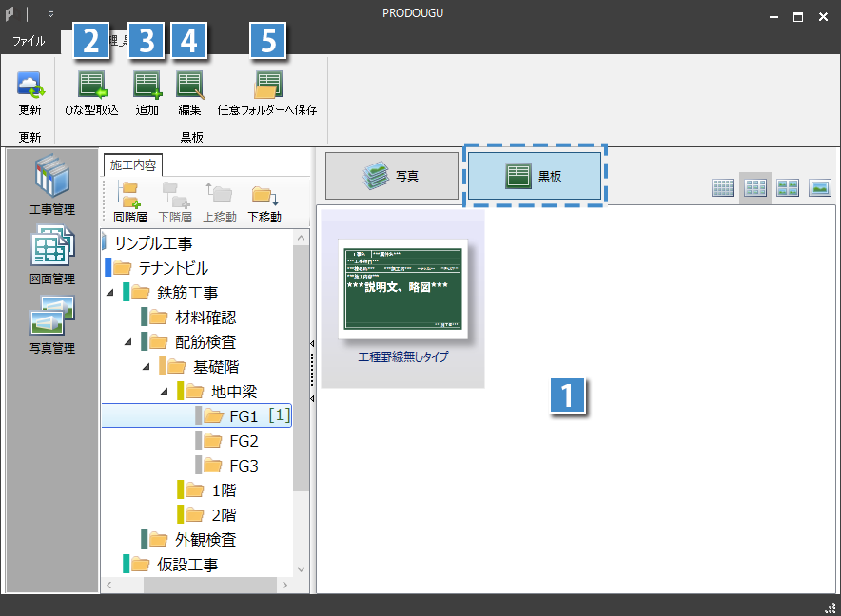Image resolution: width=841 pixels, height=616 pixels.
Task: Switch to single image view mode
Action: pos(820,187)
